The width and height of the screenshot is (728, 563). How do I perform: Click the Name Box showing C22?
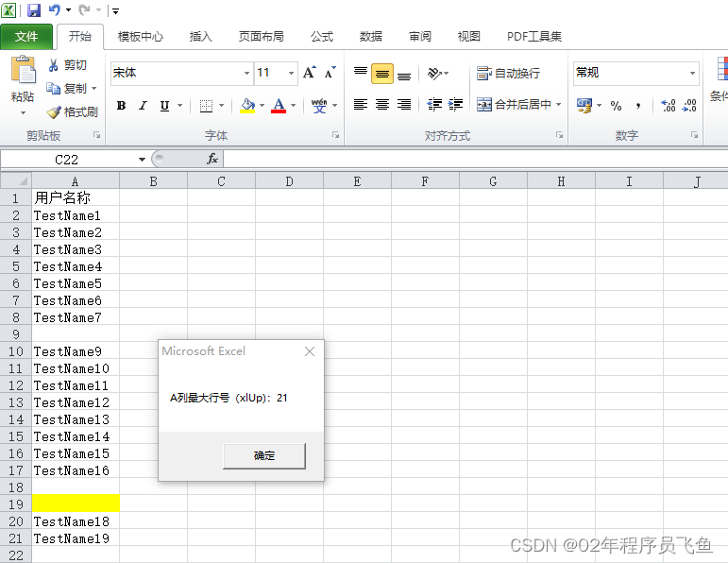[69, 160]
